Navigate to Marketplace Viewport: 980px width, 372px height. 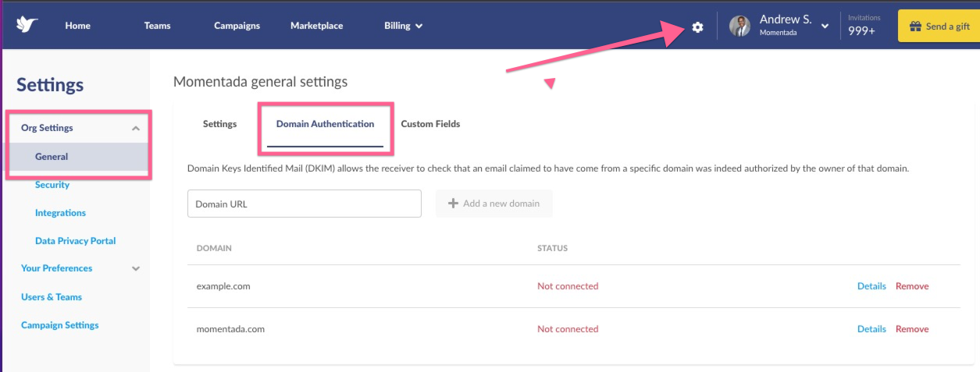pos(317,26)
